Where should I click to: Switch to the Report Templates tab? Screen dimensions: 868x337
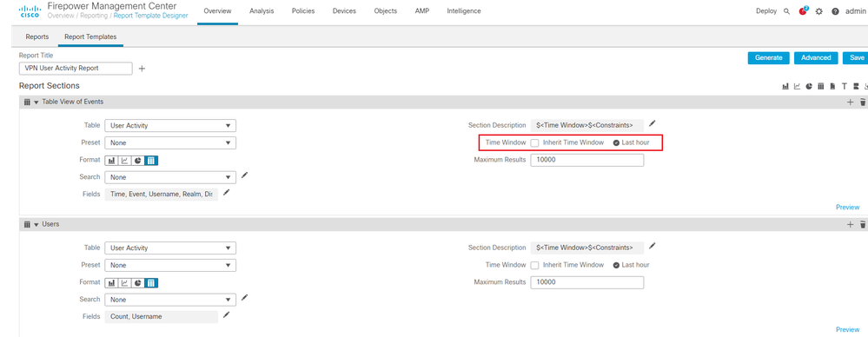(x=90, y=37)
